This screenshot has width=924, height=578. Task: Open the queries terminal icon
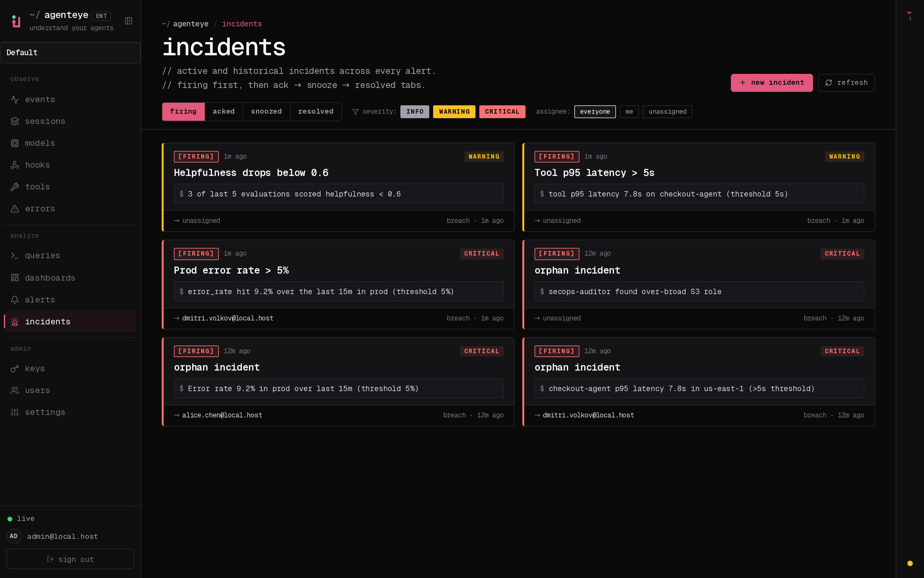[15, 255]
